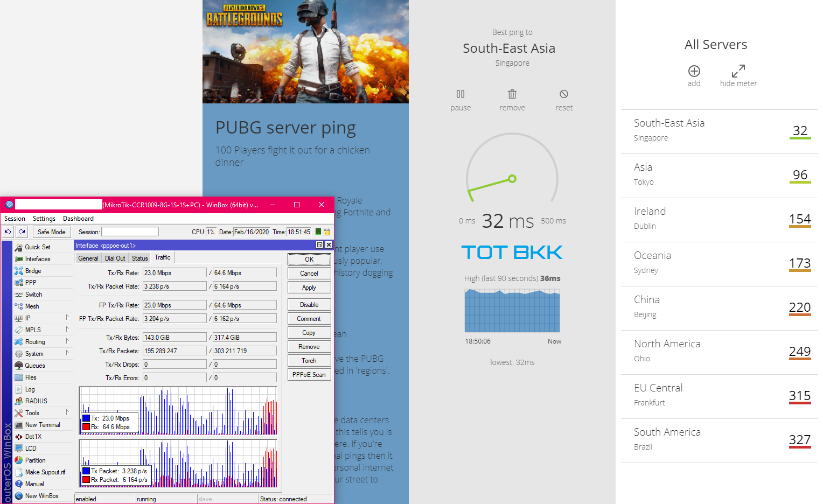Click the 90-second ping history chart
This screenshot has width=823, height=504.
click(512, 311)
